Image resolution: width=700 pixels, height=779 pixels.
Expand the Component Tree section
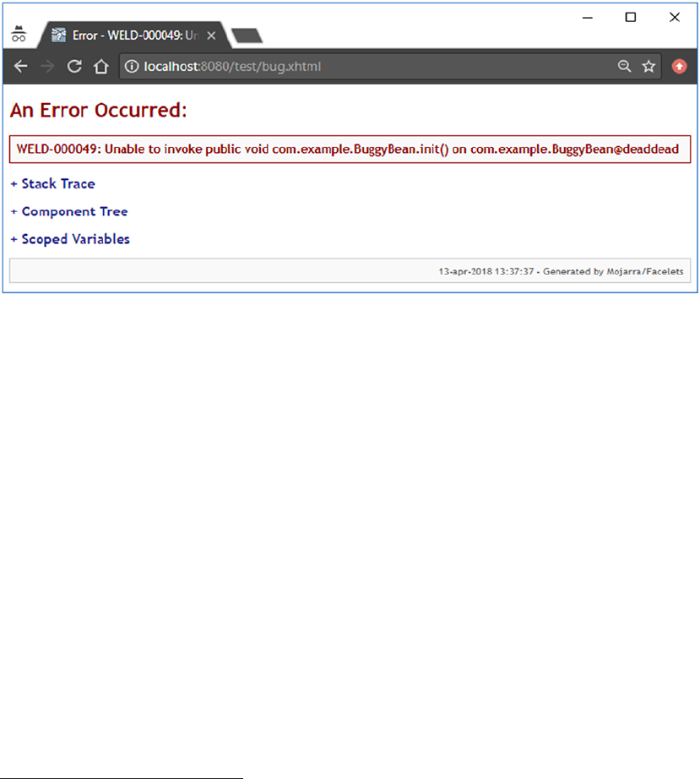pyautogui.click(x=69, y=211)
